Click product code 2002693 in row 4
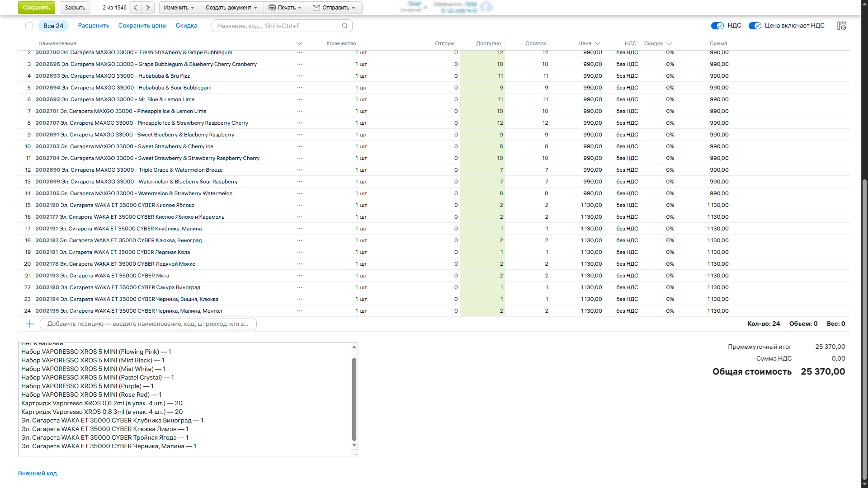Screen dimensions: 868x488 (x=48, y=76)
